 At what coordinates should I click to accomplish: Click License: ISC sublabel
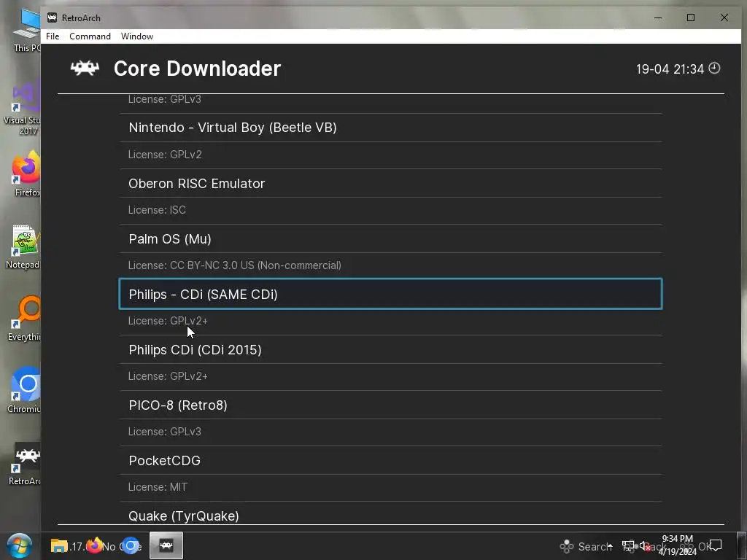coord(157,210)
